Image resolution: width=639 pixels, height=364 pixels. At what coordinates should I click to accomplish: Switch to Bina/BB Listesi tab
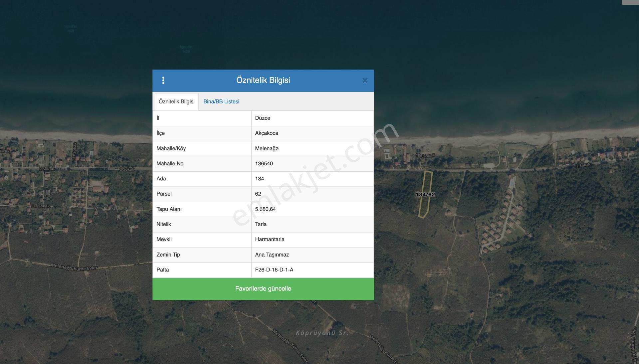[221, 101]
